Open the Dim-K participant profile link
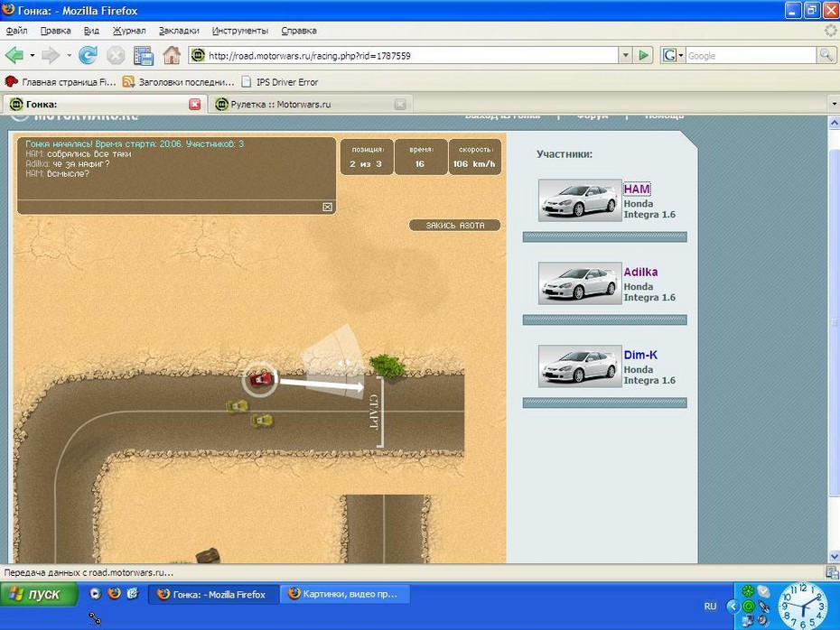 pyautogui.click(x=640, y=355)
